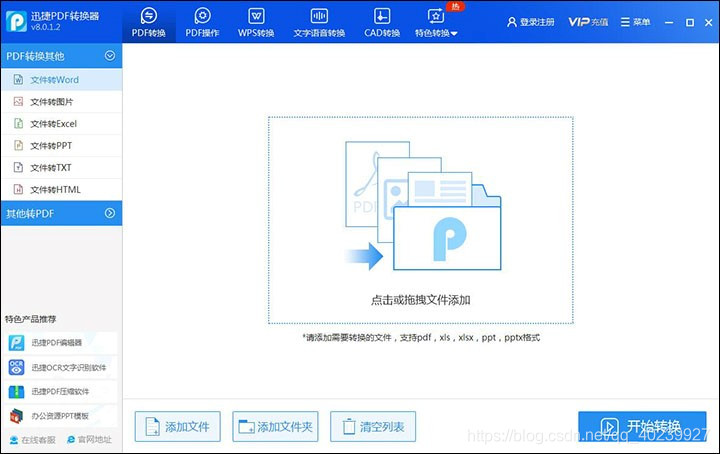The width and height of the screenshot is (720, 454).
Task: Select 文件转Word in the sidebar
Action: point(62,80)
